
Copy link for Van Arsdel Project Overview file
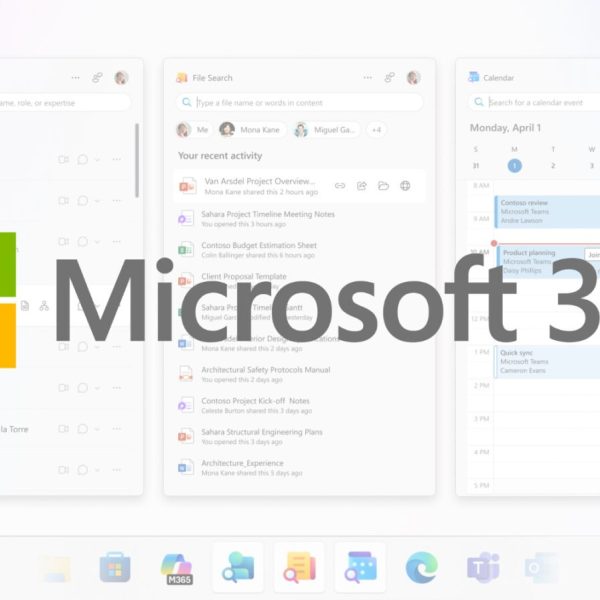point(340,186)
